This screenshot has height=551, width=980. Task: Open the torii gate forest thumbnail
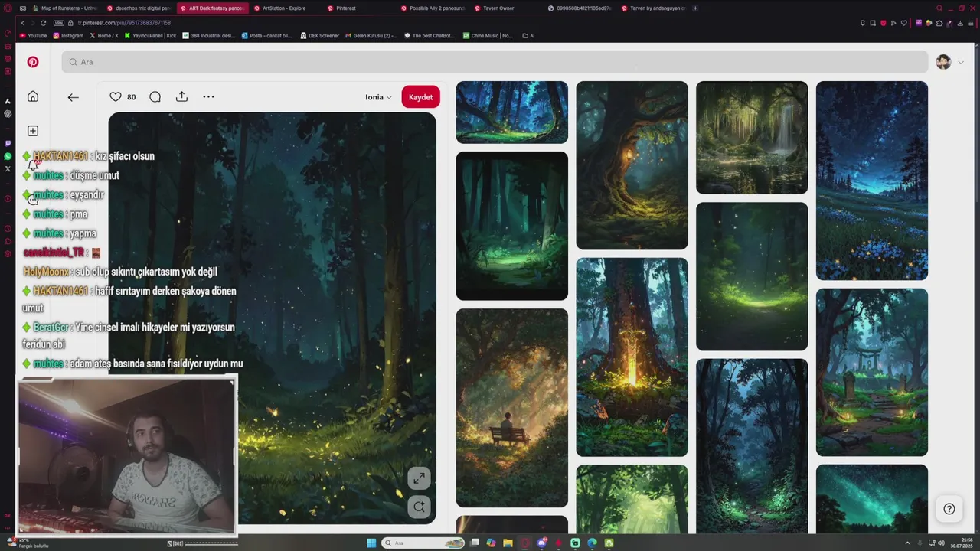click(872, 373)
